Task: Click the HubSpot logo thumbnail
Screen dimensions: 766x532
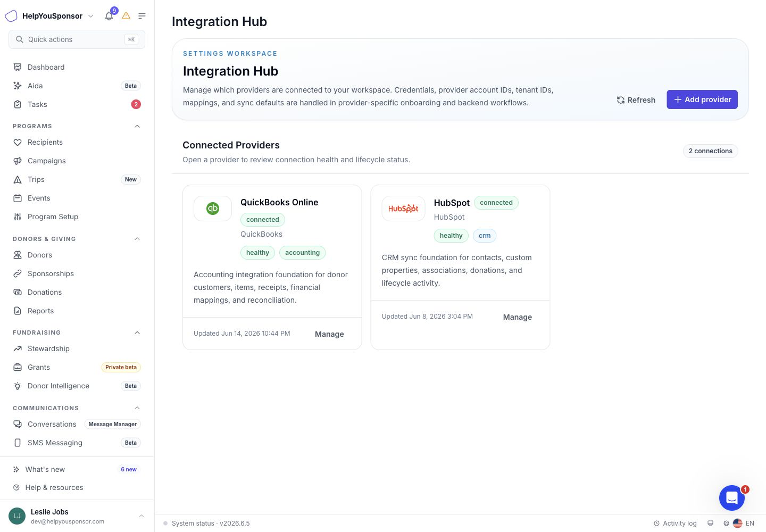Action: (403, 209)
